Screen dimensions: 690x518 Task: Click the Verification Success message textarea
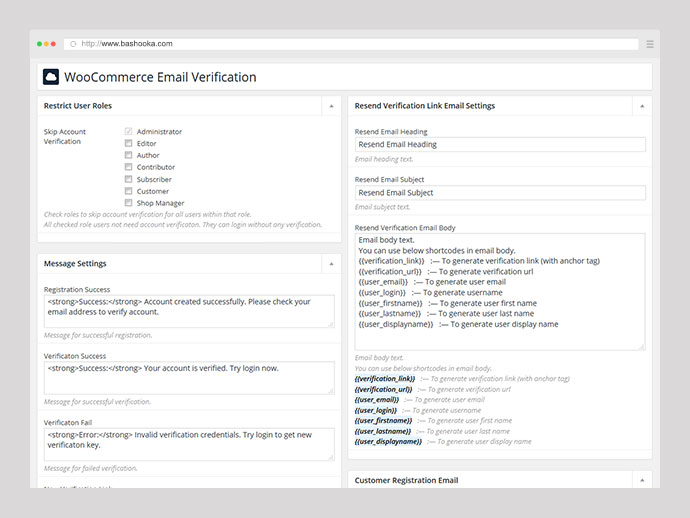189,378
